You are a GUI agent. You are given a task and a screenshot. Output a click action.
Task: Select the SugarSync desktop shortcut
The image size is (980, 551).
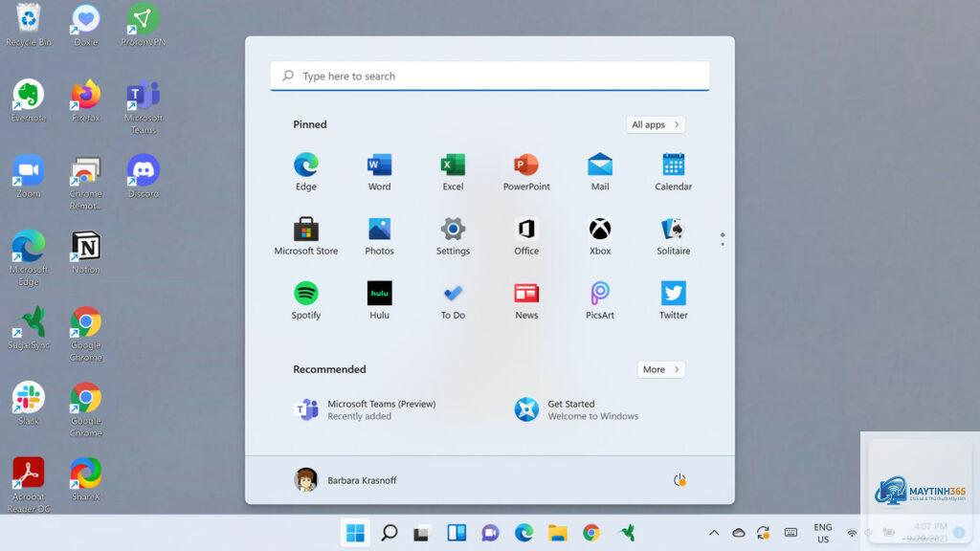28,328
